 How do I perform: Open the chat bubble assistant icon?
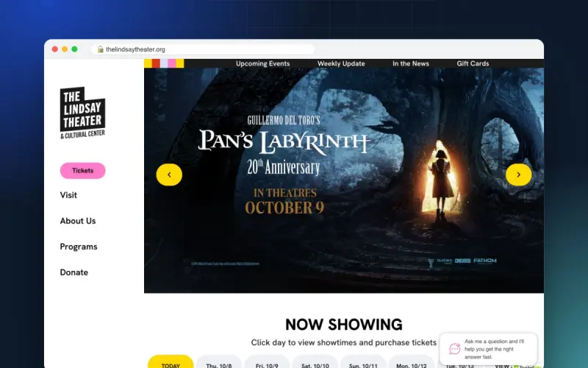coord(455,348)
